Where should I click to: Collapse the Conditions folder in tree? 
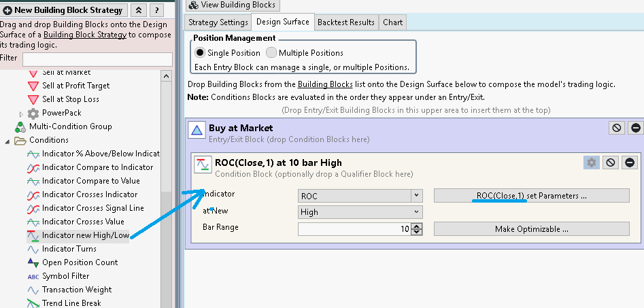pos(8,140)
